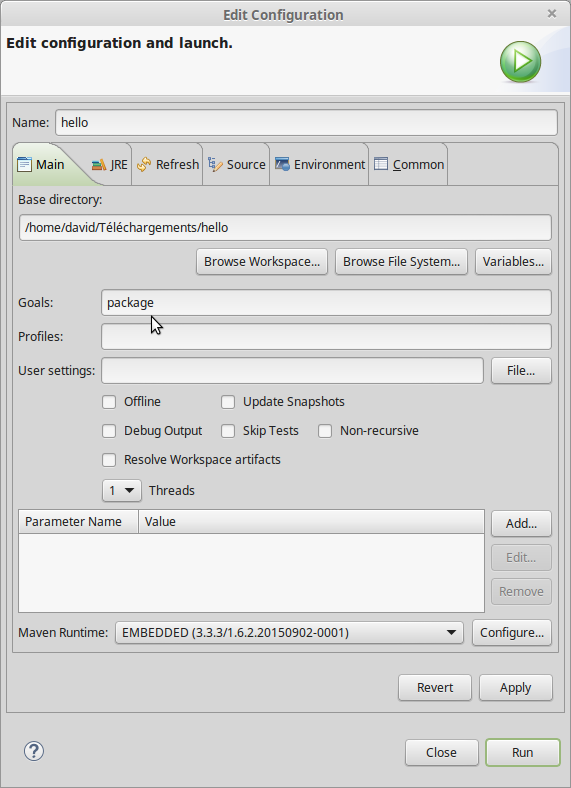This screenshot has width=571, height=788.
Task: Open the Variables... dialog button
Action: (513, 262)
